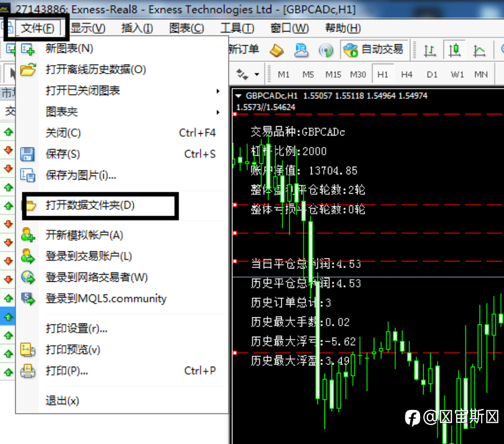
Task: Click the green signals radar icon
Action: click(326, 50)
